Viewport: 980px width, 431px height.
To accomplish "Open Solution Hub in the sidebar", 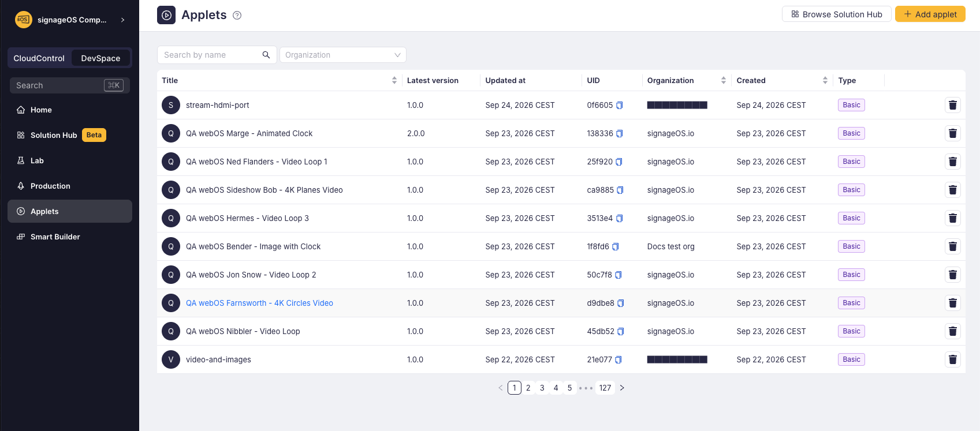I will tap(70, 135).
